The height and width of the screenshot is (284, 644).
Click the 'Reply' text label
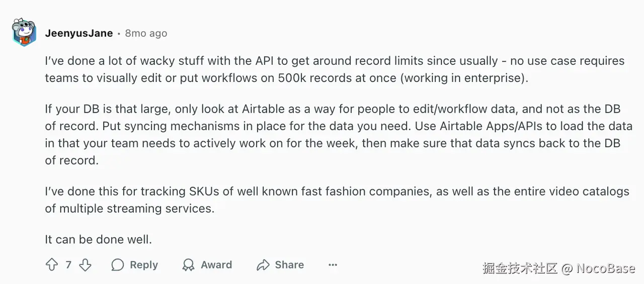[144, 265]
